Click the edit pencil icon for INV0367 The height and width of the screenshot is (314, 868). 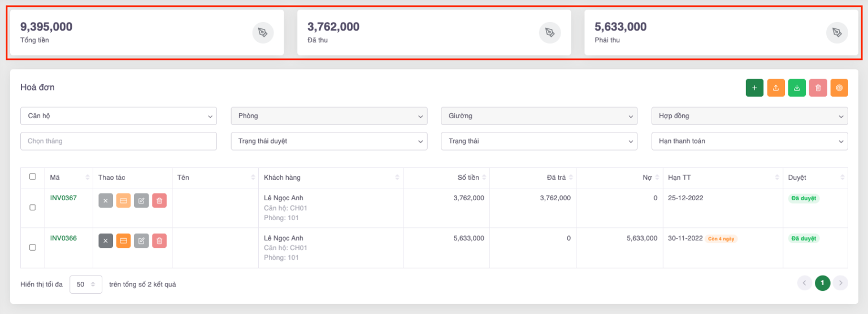pyautogui.click(x=141, y=201)
